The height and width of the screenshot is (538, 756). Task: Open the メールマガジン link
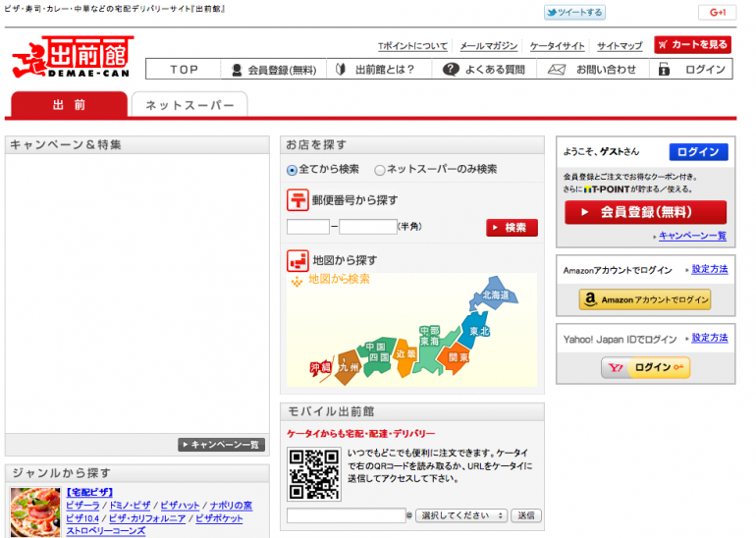tap(488, 46)
